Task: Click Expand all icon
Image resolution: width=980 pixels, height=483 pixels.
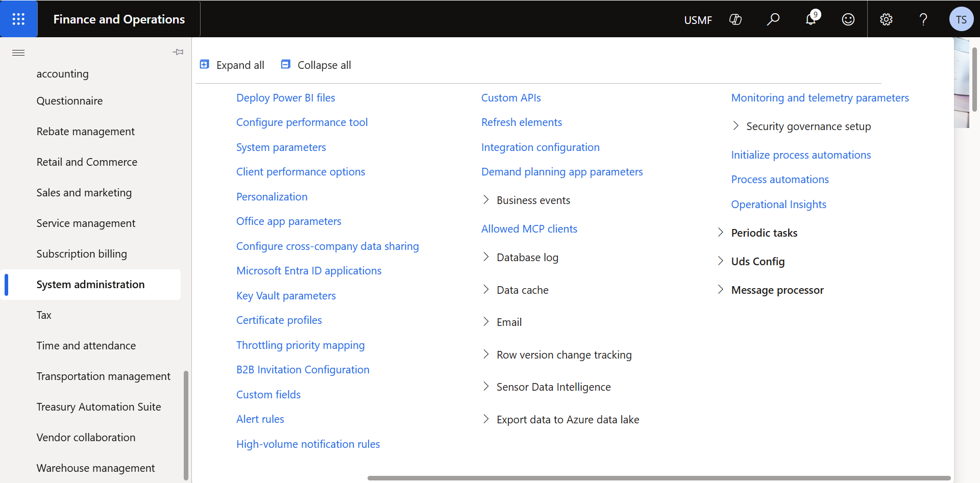Action: click(205, 64)
